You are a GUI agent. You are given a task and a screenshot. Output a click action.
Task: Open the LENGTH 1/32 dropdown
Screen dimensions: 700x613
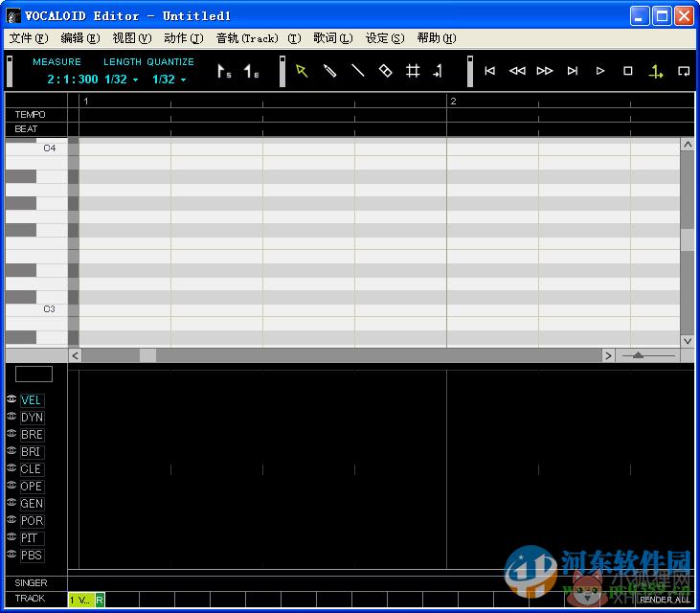tap(122, 79)
